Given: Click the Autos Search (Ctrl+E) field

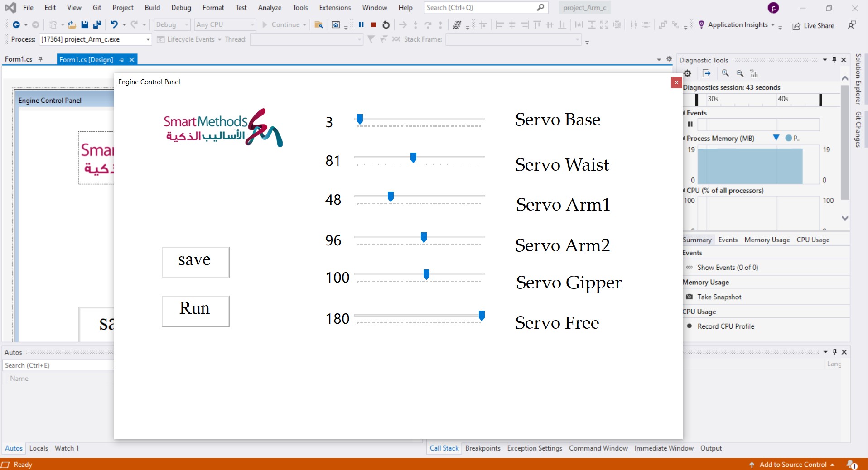Looking at the screenshot, I should pos(58,365).
